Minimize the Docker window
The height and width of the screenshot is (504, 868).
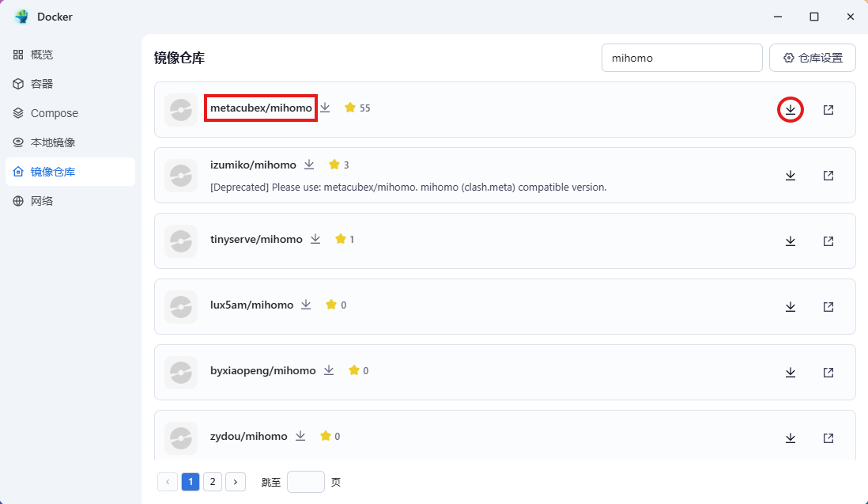[x=778, y=17]
